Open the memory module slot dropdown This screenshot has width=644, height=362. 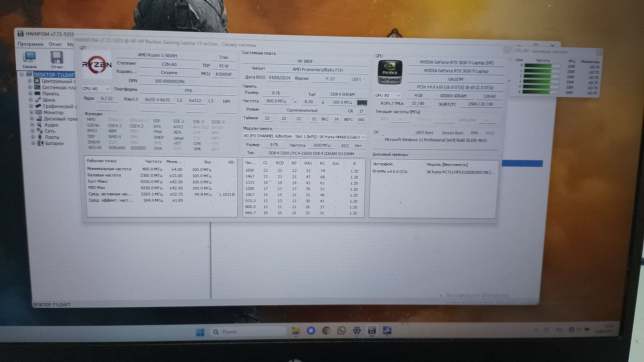304,137
